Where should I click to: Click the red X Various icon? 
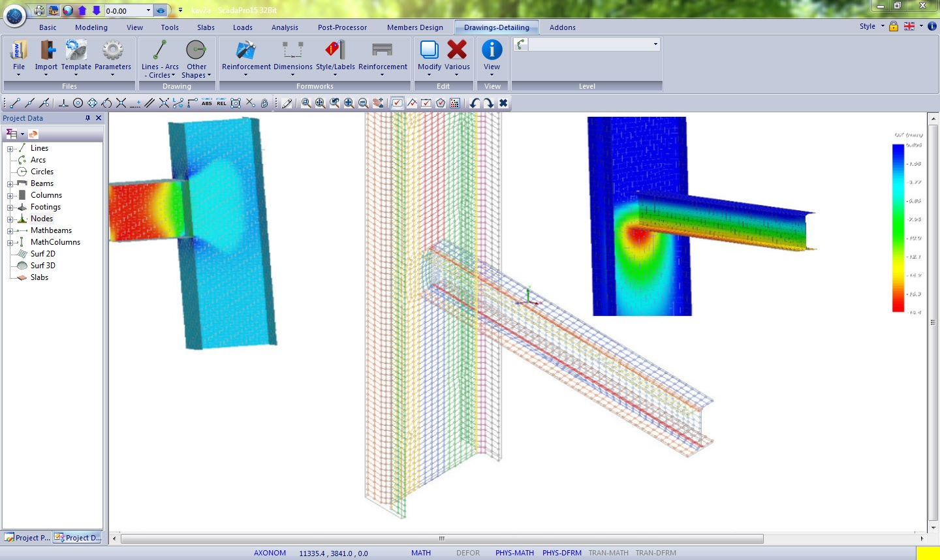457,51
